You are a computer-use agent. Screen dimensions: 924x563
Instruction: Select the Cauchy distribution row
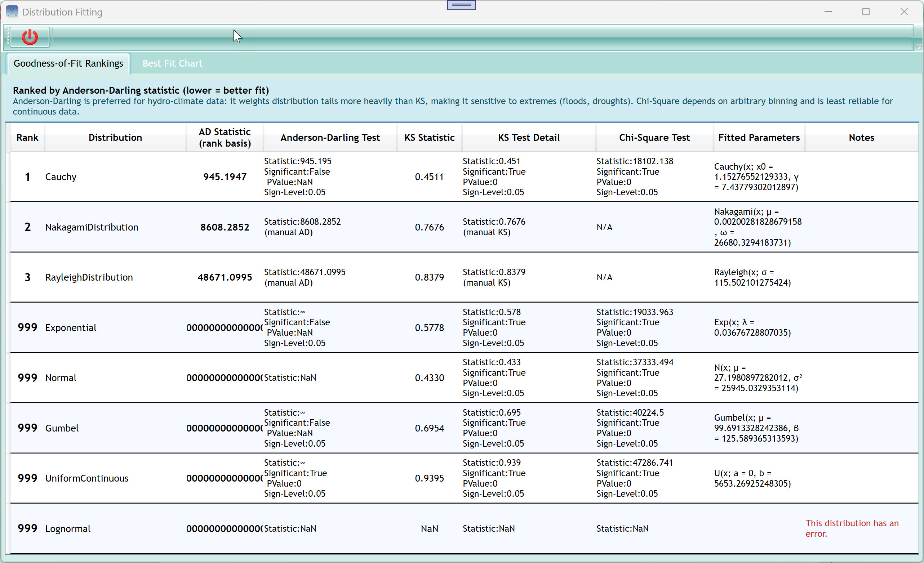[x=464, y=177]
